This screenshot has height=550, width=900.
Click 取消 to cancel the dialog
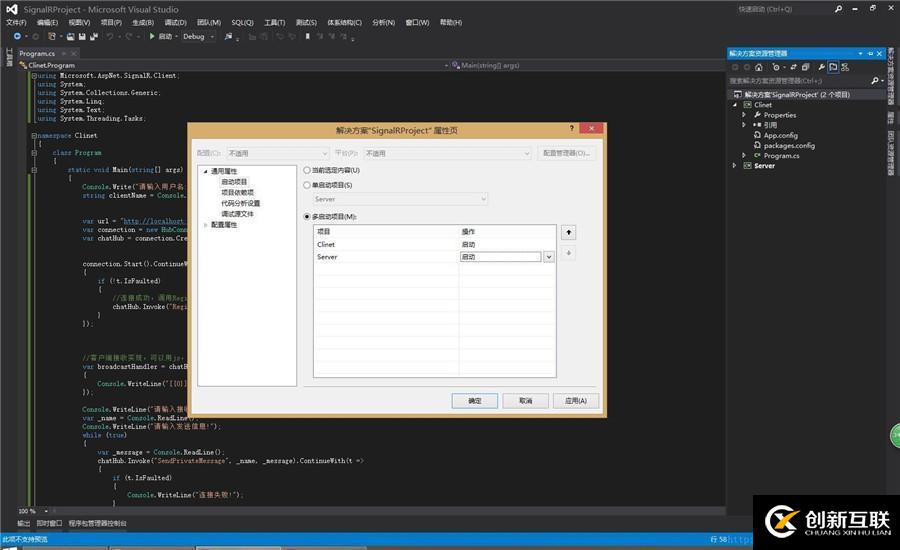tap(526, 401)
